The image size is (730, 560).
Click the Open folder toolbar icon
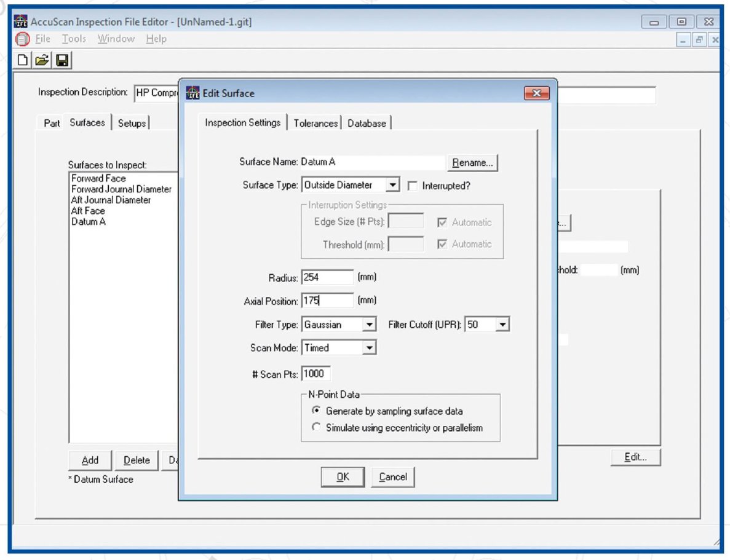coord(42,60)
